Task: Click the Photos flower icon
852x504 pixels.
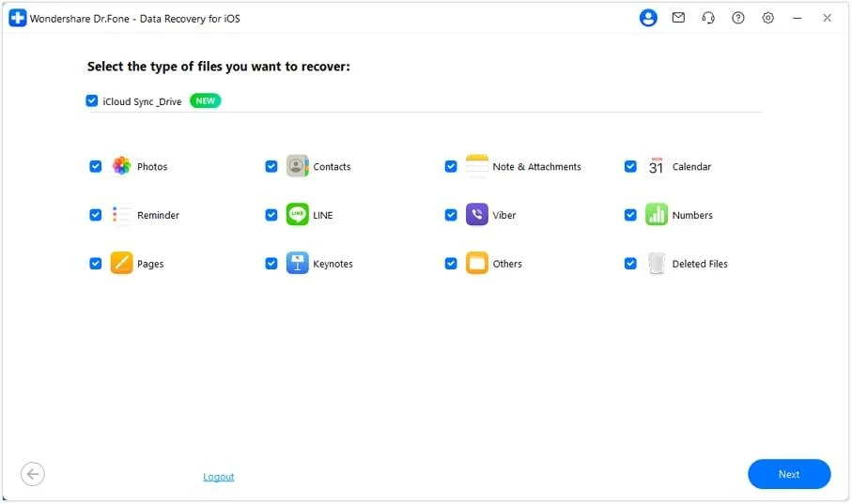Action: click(x=122, y=165)
